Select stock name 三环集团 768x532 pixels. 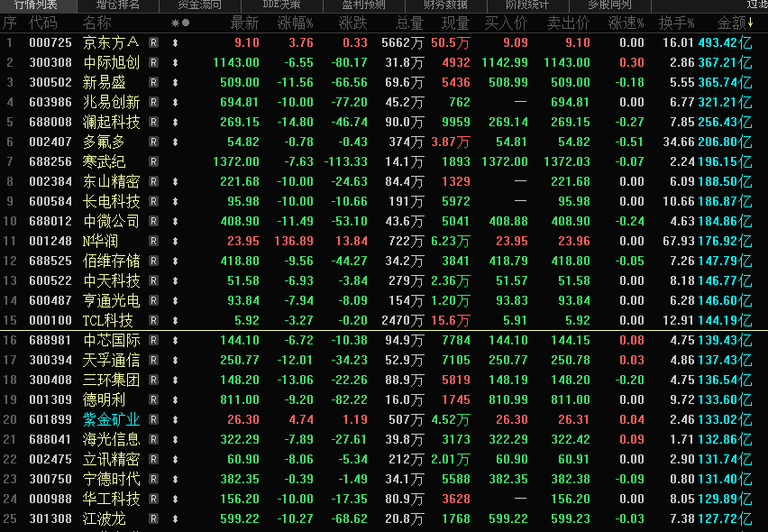coord(111,381)
